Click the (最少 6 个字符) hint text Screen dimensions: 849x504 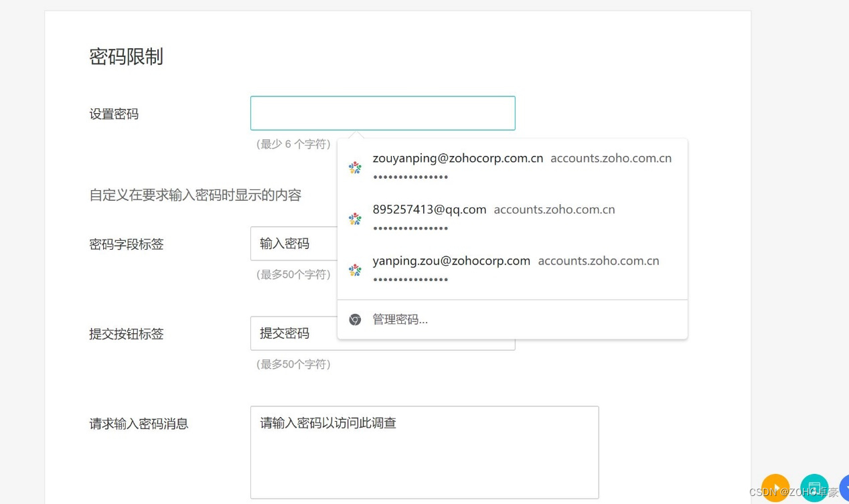click(293, 144)
